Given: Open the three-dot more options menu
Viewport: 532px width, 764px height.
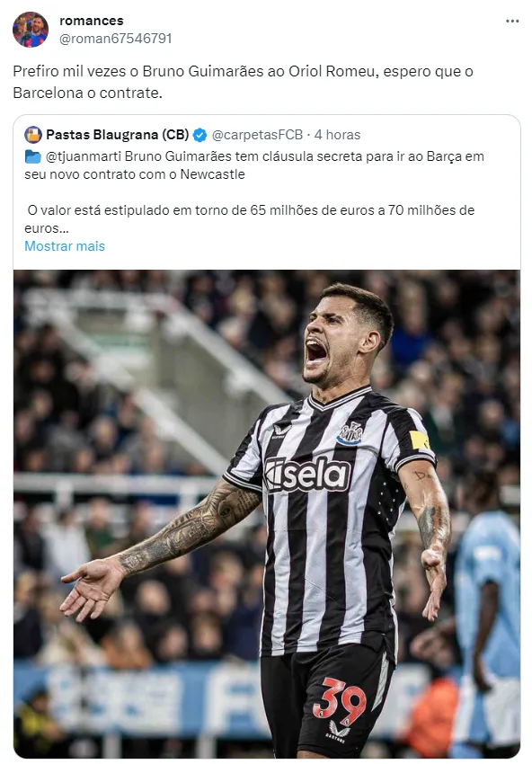Looking at the screenshot, I should point(512,21).
